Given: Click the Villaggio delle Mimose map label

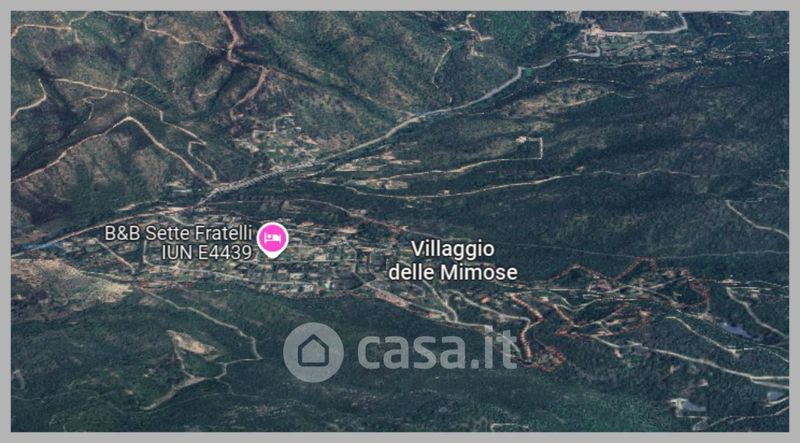Looking at the screenshot, I should (453, 260).
